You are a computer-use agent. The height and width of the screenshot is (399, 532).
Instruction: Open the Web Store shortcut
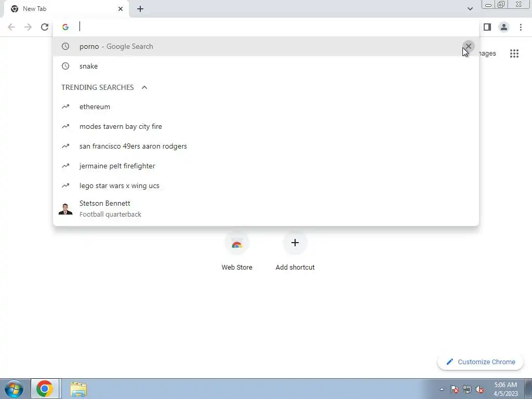click(237, 252)
